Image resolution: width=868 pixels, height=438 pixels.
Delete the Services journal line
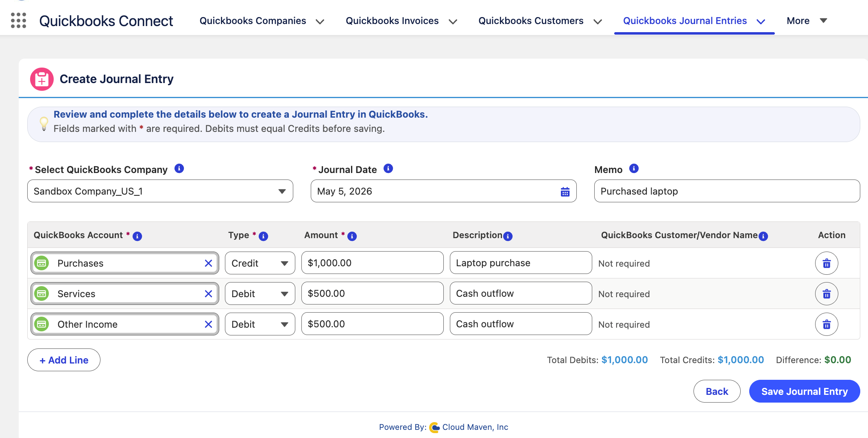pos(827,294)
